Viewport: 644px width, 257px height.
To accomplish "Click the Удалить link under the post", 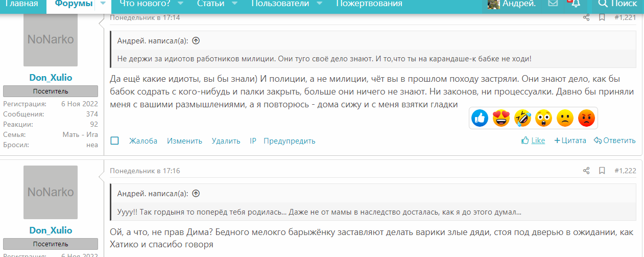I will point(226,141).
